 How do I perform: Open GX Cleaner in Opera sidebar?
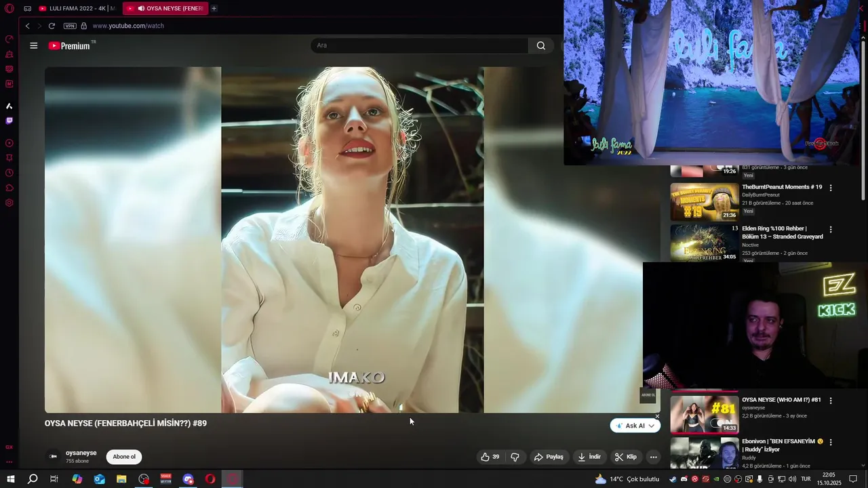click(x=9, y=54)
